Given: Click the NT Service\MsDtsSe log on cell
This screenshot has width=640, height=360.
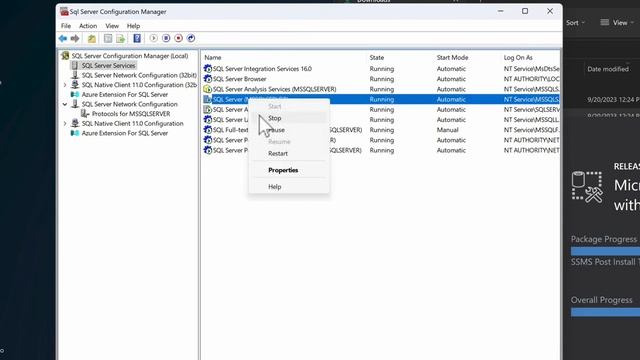Looking at the screenshot, I should pos(531,69).
